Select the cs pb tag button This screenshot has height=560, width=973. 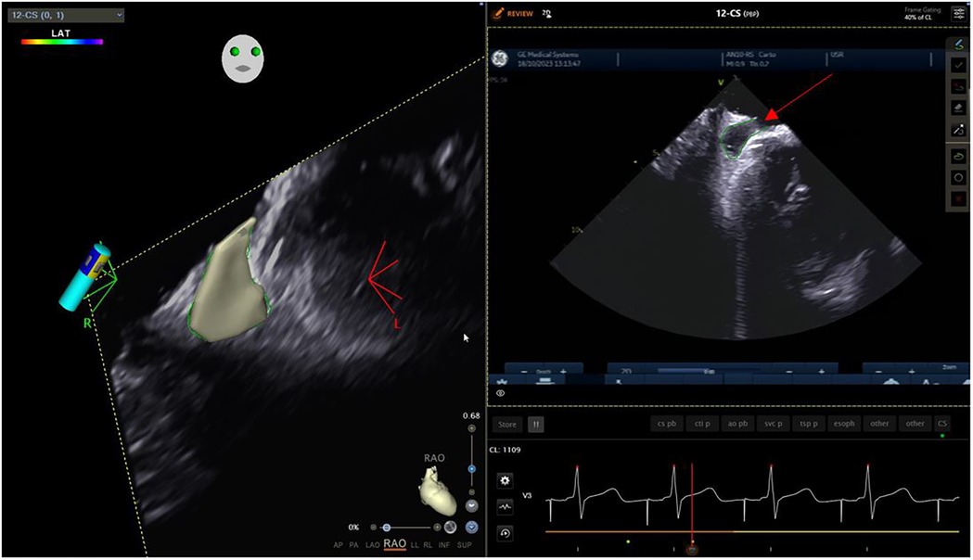coord(667,424)
